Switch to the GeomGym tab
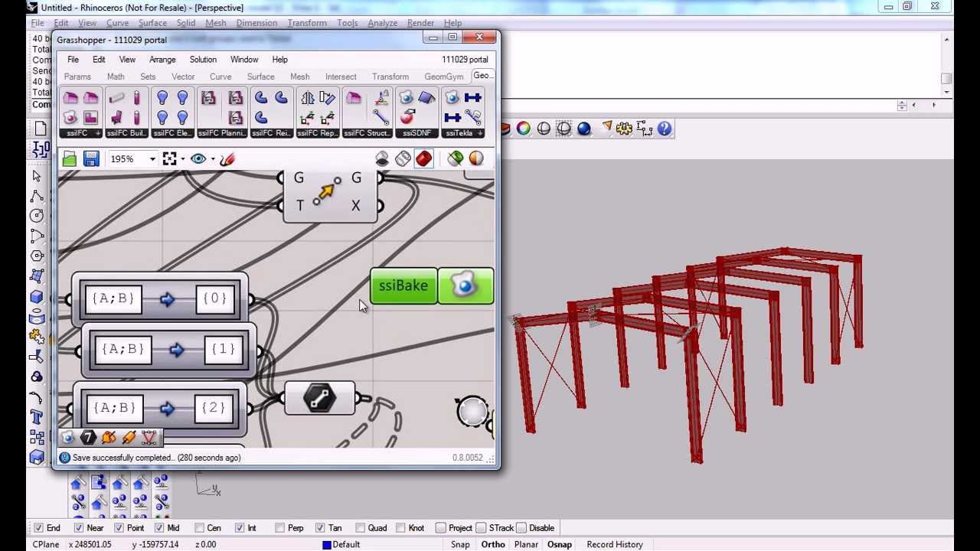The width and height of the screenshot is (980, 551). 444,77
